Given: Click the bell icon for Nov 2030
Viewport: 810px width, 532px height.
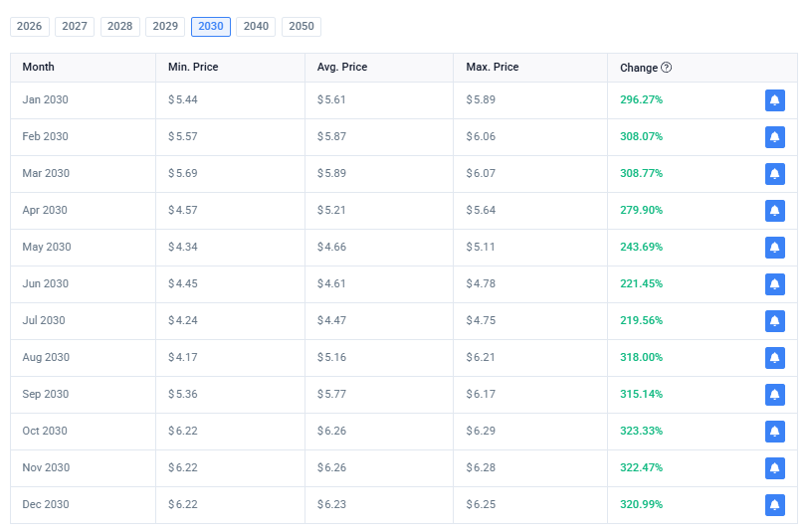Looking at the screenshot, I should [x=774, y=468].
